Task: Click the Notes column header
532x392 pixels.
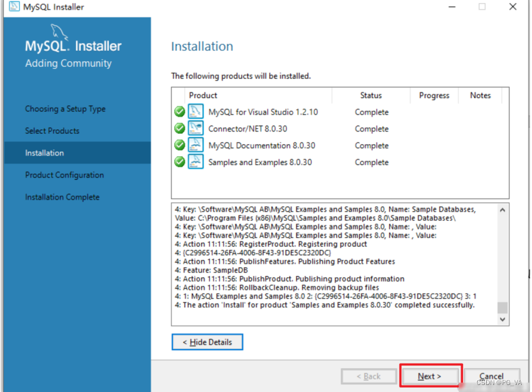Action: pyautogui.click(x=480, y=95)
